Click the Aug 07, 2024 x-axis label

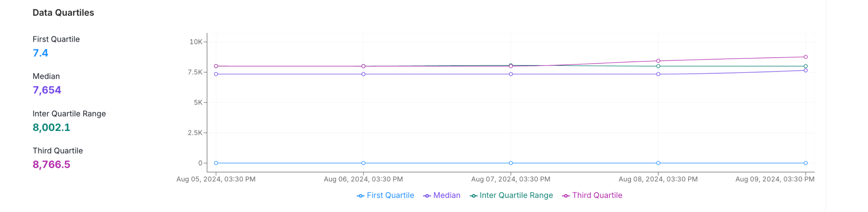coord(511,179)
